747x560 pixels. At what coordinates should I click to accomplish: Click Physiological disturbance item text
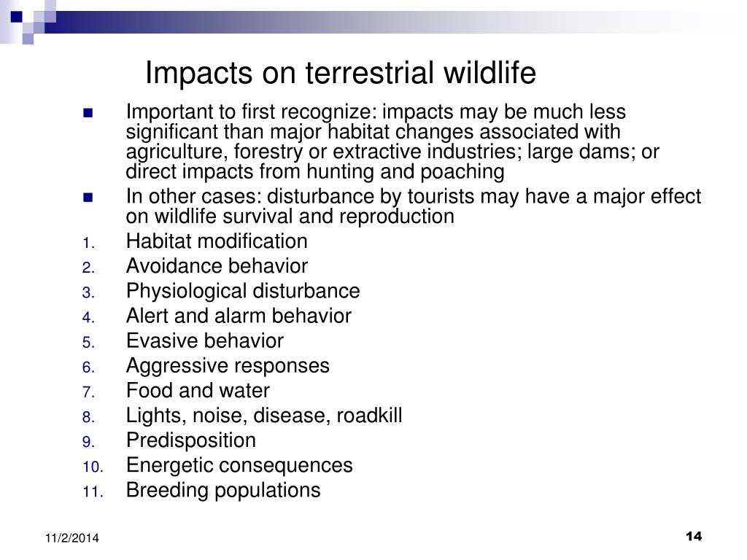coord(243,291)
